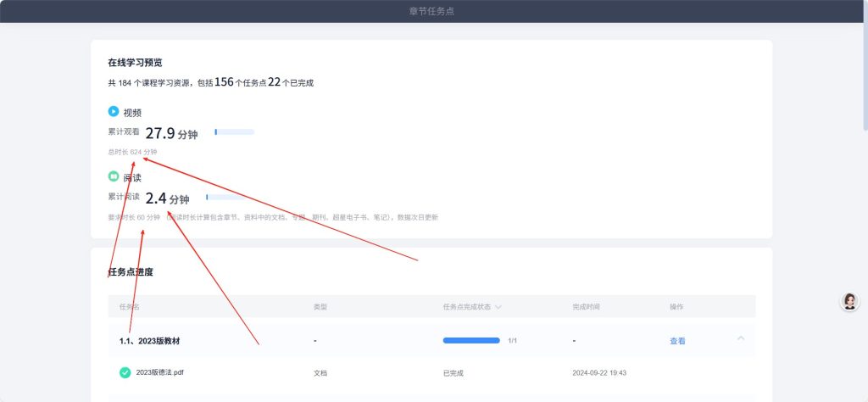Collapse the 1.1、2023版教材 section chevron
868x402 pixels.
(x=741, y=338)
